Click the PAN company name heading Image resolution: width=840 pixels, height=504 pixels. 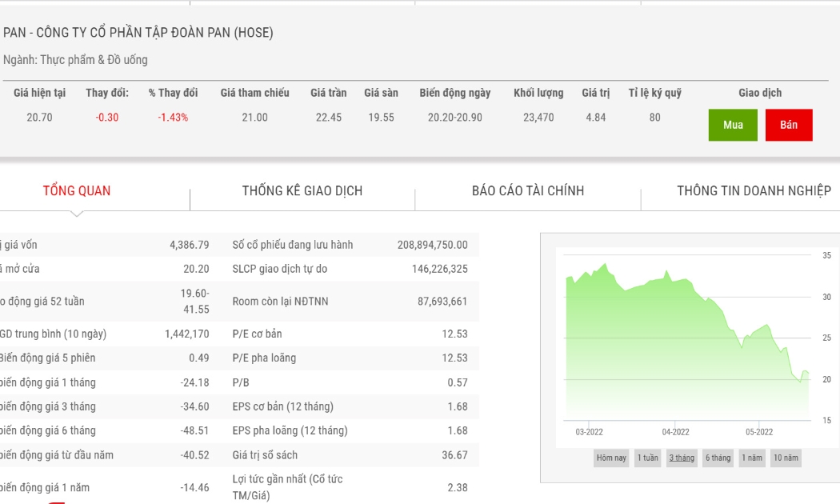(138, 33)
